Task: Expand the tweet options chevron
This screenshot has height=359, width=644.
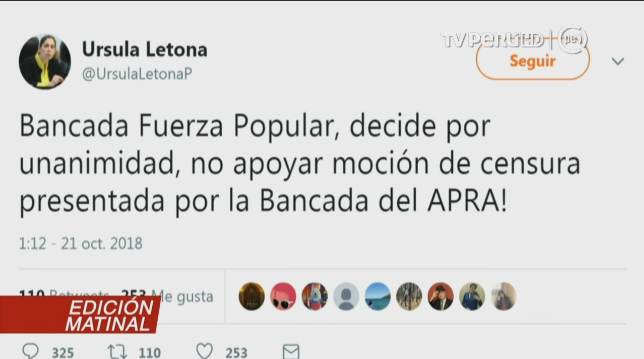Action: (618, 61)
